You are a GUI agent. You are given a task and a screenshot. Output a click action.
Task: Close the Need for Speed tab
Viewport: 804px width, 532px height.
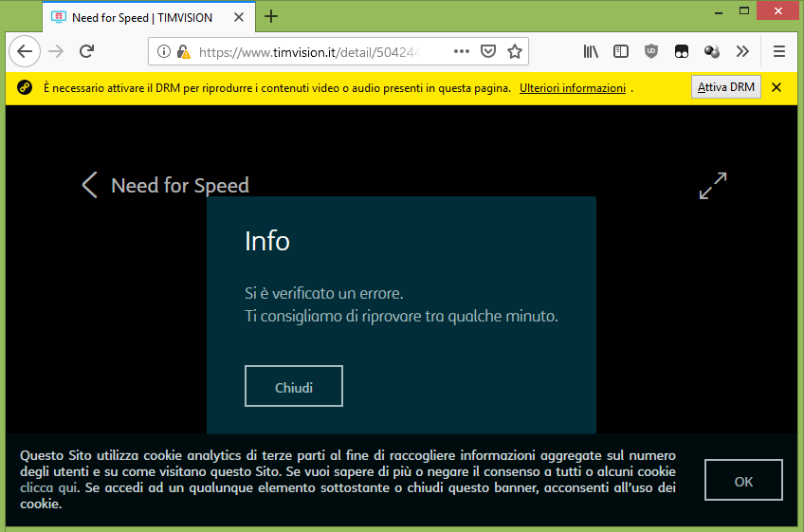coord(239,17)
